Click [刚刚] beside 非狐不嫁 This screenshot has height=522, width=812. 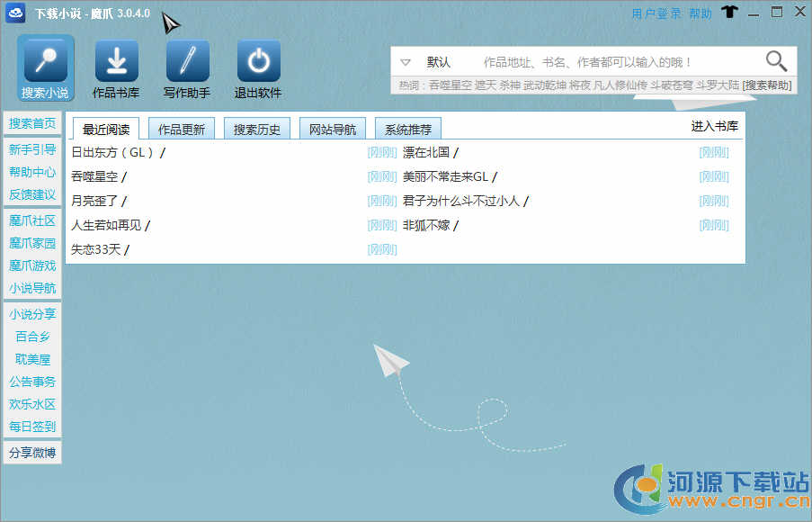tap(714, 226)
